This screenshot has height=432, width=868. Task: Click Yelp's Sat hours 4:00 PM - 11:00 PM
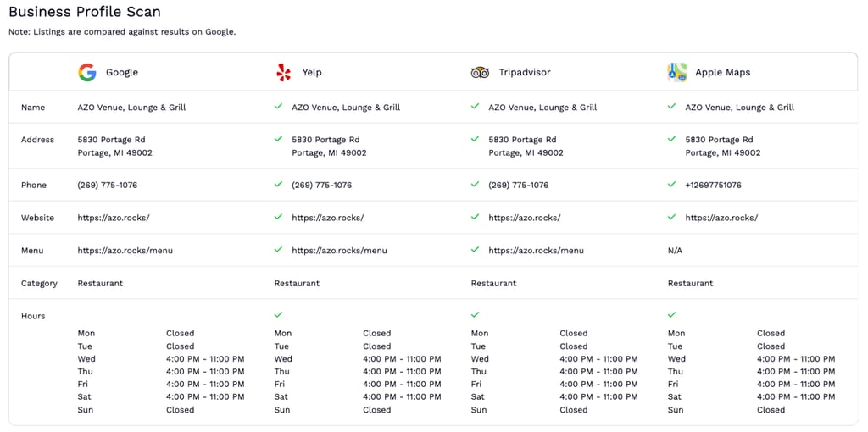point(402,397)
